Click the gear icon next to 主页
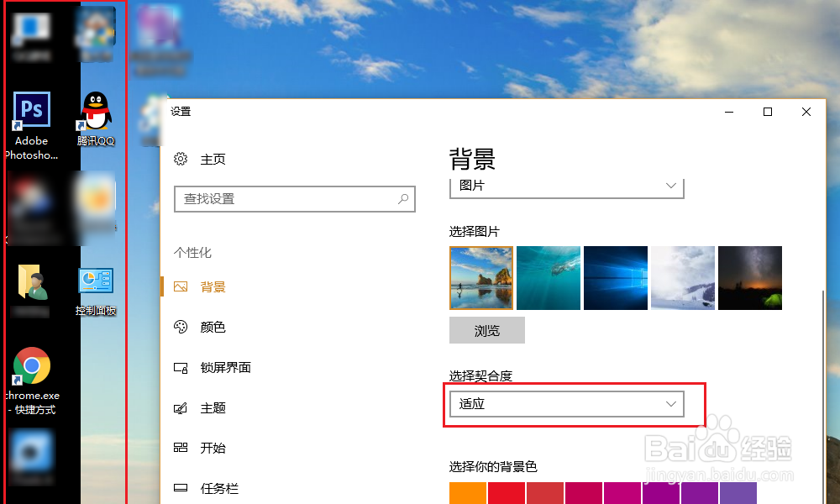 coord(181,159)
